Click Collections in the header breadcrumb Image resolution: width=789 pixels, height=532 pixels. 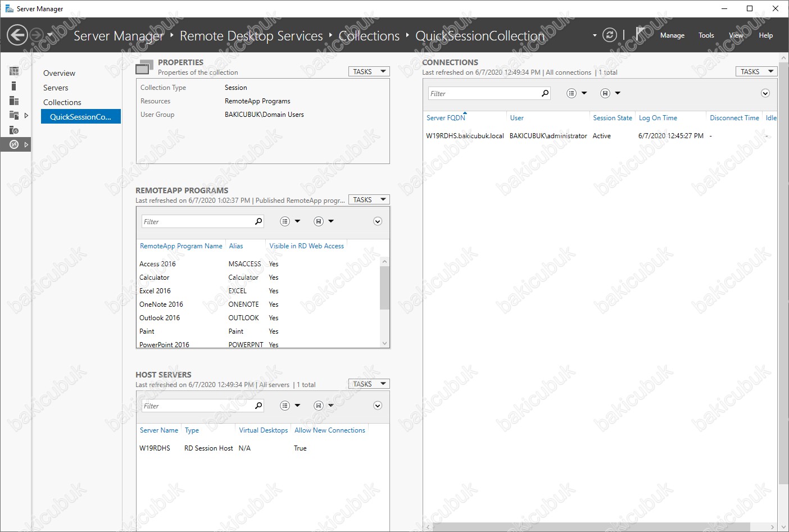click(x=369, y=36)
